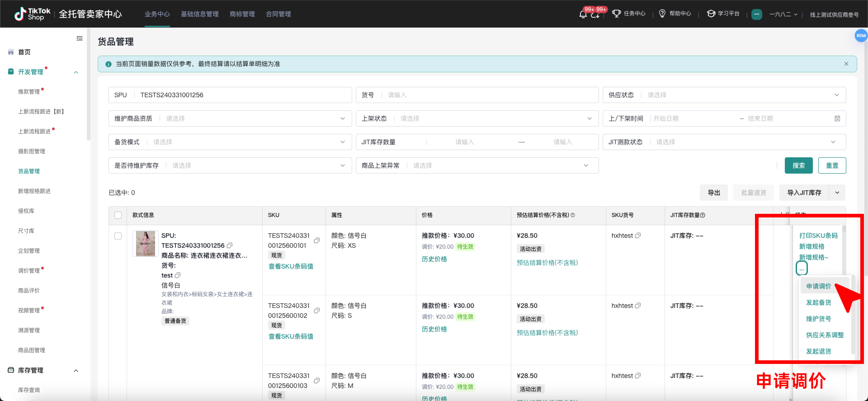868x401 pixels.
Task: Click the 库存管理 sidebar icon
Action: [11, 370]
